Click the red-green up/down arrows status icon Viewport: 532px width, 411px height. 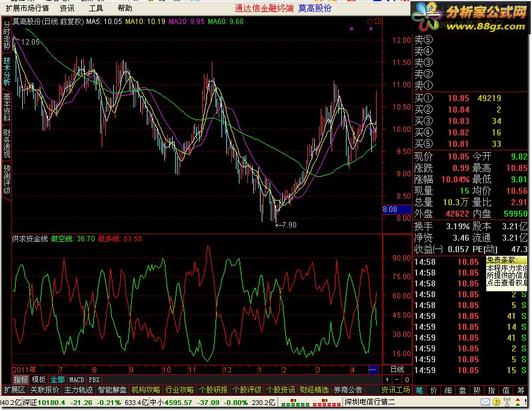(518, 402)
